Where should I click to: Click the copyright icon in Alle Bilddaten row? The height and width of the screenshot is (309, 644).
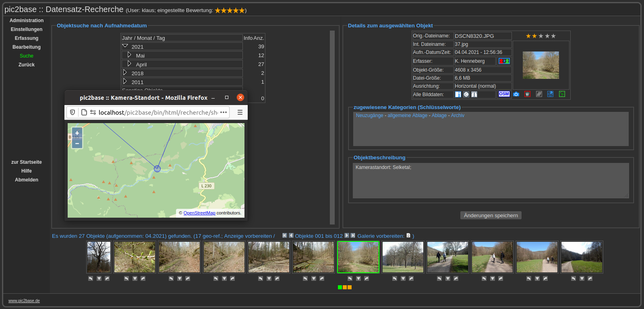click(x=466, y=95)
